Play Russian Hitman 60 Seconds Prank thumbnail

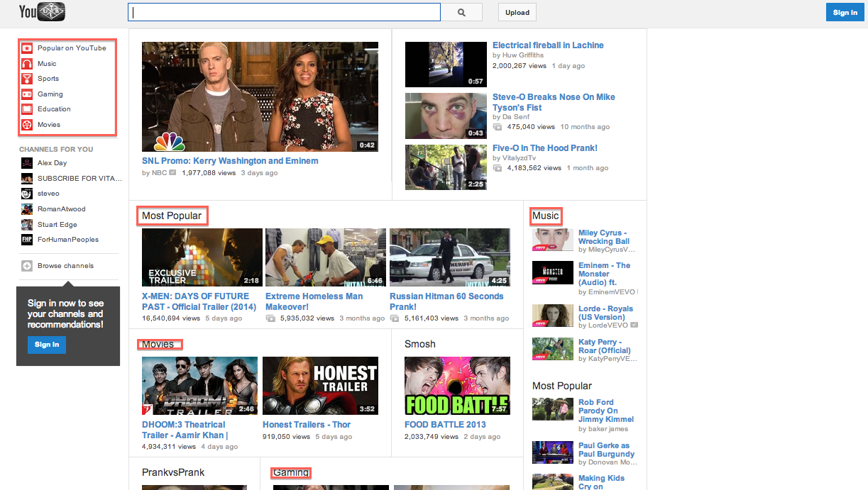450,257
